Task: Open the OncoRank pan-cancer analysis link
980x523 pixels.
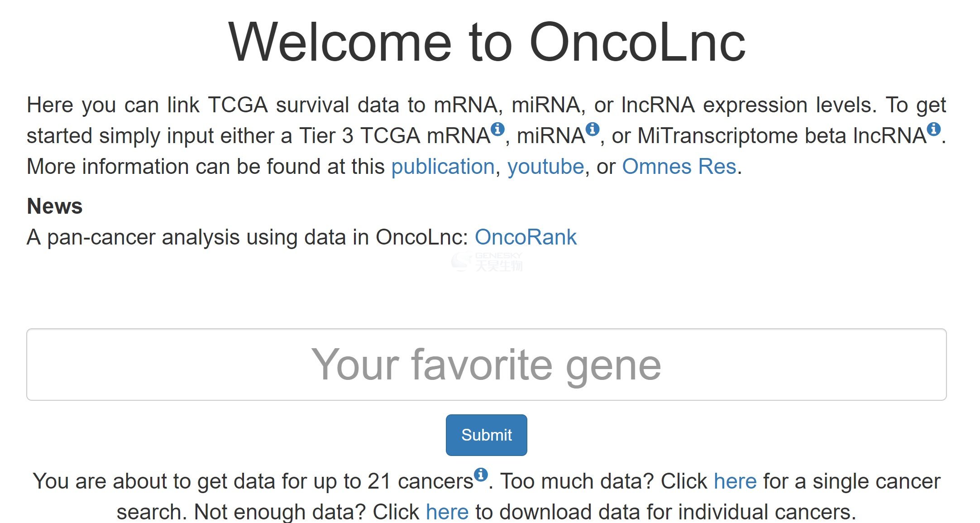Action: point(526,237)
